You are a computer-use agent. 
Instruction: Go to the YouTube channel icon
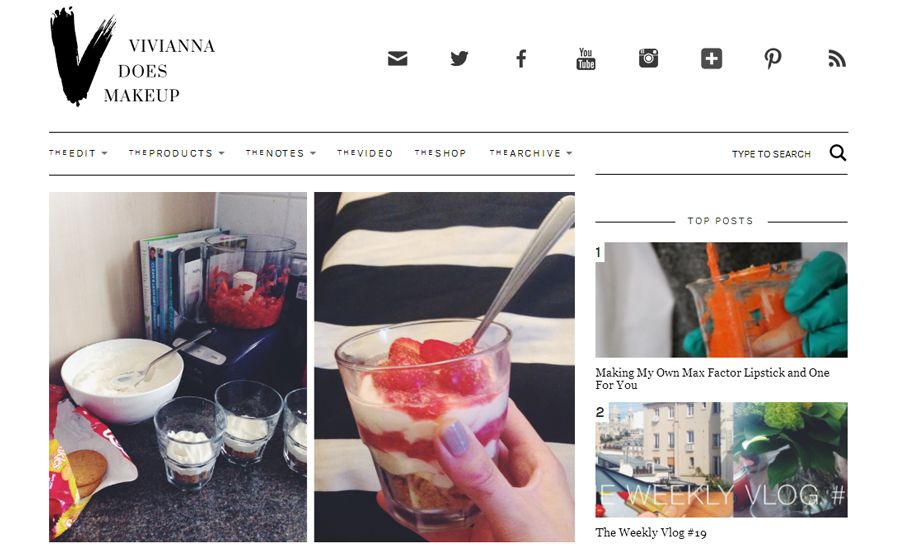click(585, 59)
